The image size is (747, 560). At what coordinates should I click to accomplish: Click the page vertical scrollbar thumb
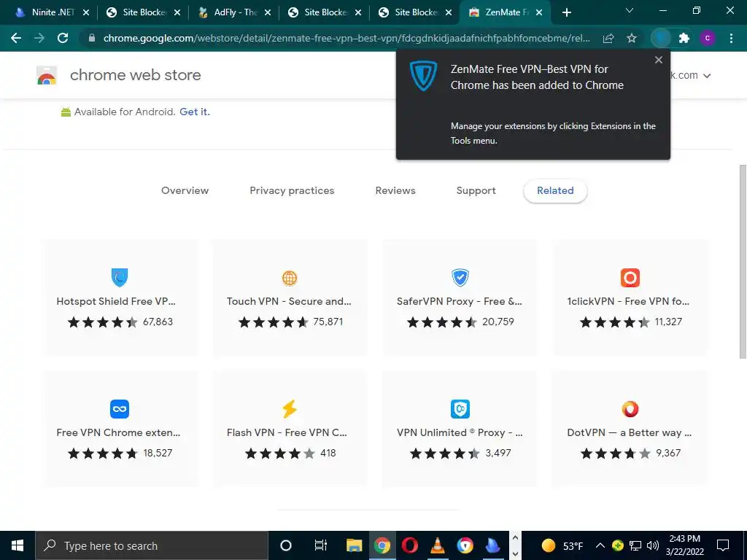(x=743, y=262)
